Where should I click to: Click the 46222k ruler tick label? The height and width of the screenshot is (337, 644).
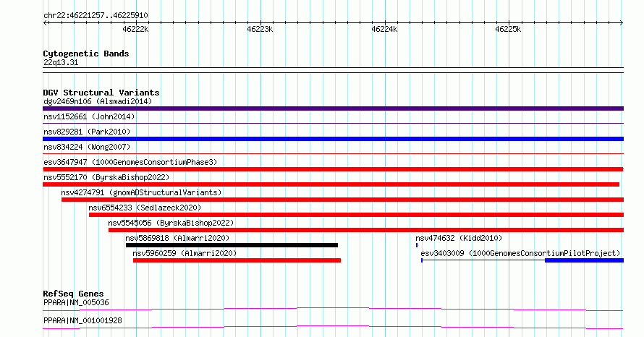tap(135, 29)
